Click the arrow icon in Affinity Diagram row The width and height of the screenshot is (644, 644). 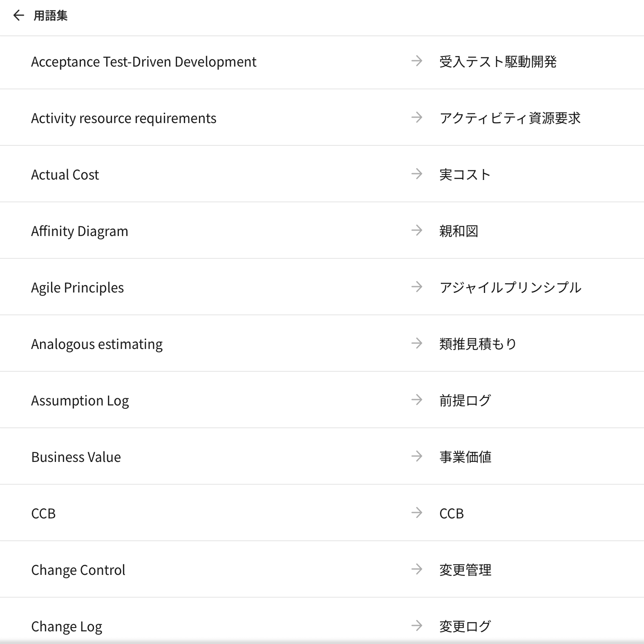[x=417, y=231]
